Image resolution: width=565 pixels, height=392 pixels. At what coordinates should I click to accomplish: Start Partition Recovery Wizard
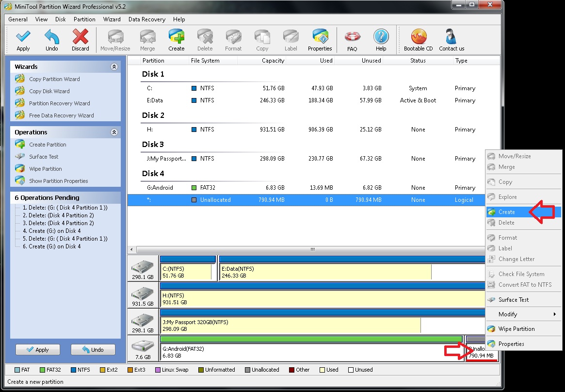60,103
